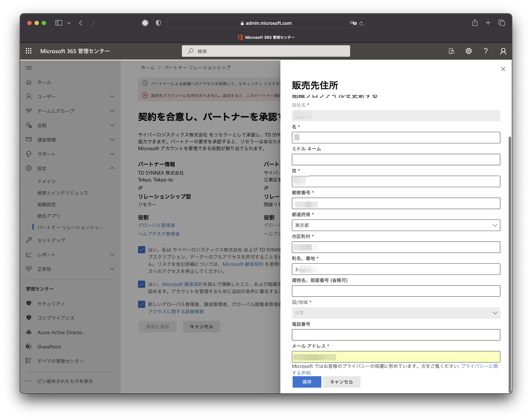The width and height of the screenshot is (532, 420).
Task: Select ドメイン under 設定
Action: 47,181
